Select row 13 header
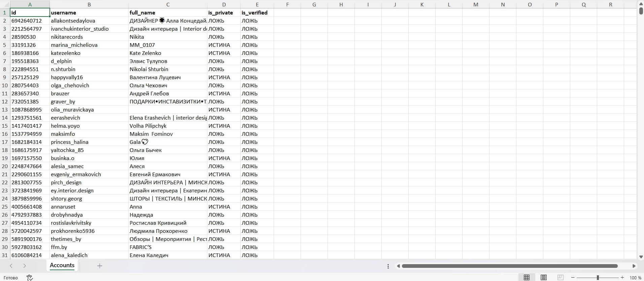The width and height of the screenshot is (644, 281). (5, 110)
